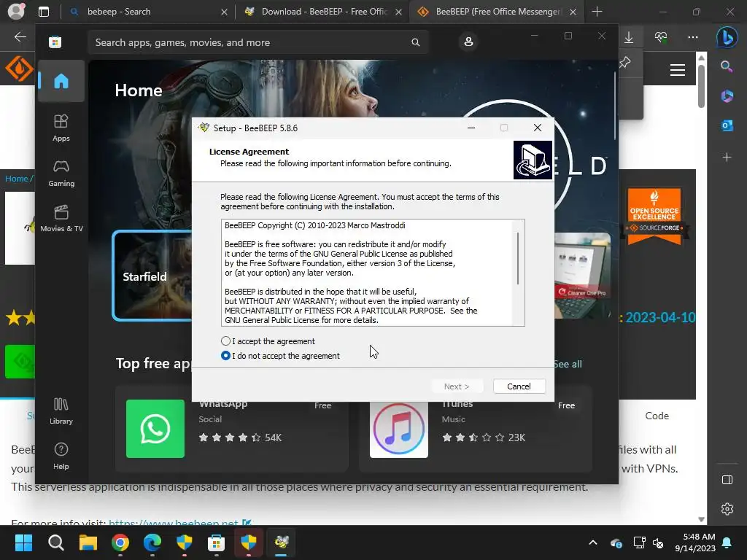Click the Open Source Excellence badge
This screenshot has width=747, height=560.
(x=654, y=216)
